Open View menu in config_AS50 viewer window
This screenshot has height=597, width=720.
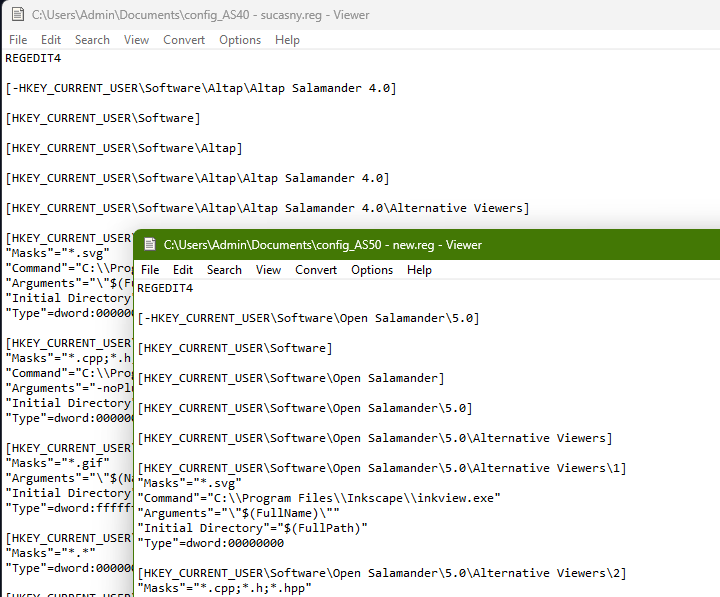click(x=268, y=270)
